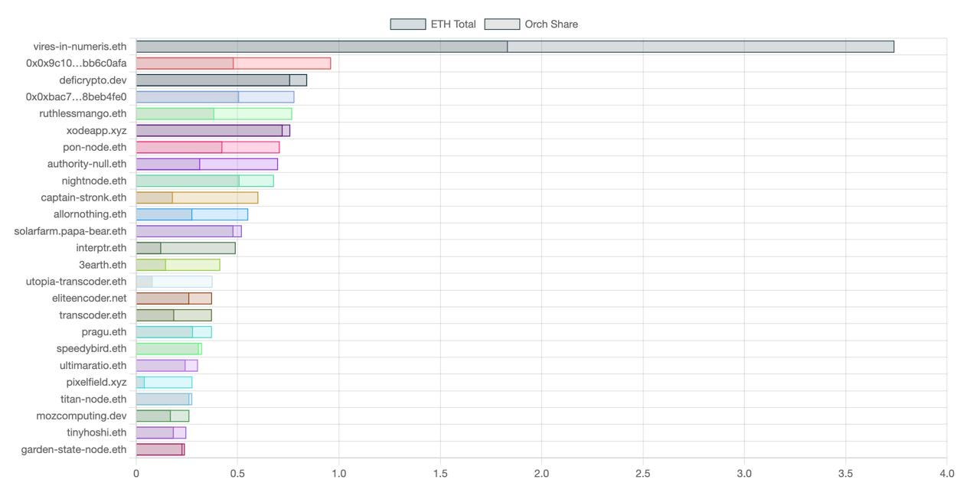Click the ultimaratio.eth bar
This screenshot has height=486, width=980.
[x=167, y=366]
